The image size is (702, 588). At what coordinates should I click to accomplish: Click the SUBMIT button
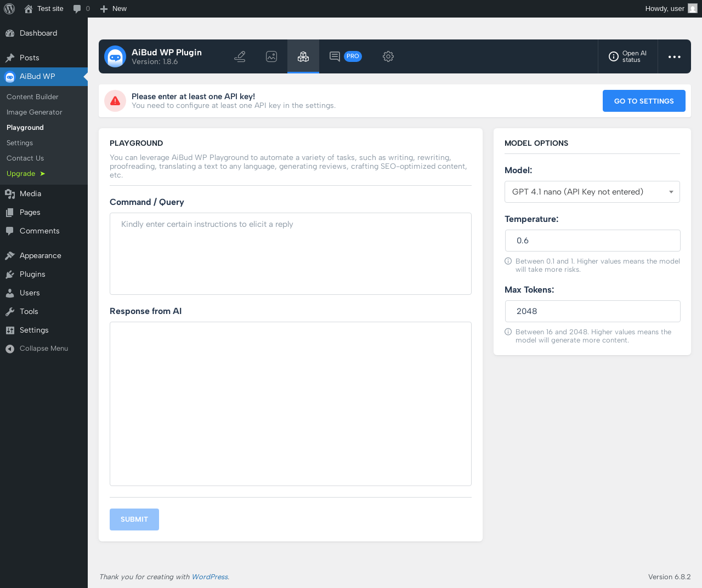click(134, 520)
